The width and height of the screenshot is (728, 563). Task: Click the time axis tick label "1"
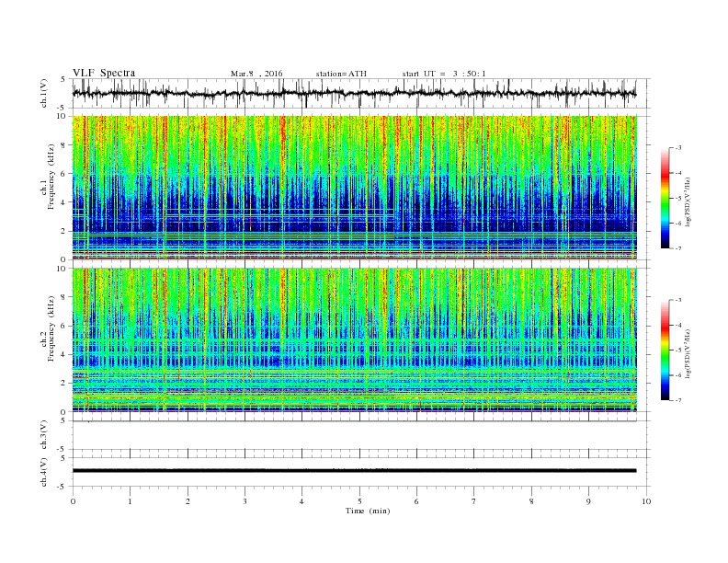click(x=130, y=501)
